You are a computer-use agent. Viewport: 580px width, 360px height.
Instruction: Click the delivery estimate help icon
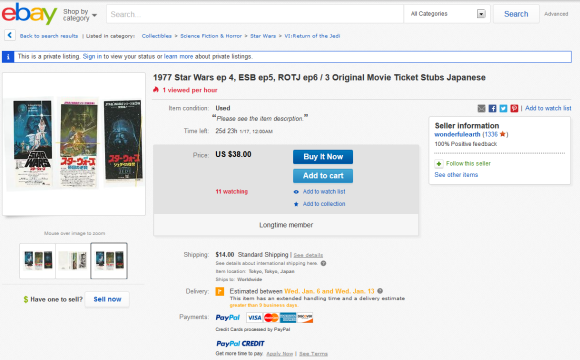pos(380,291)
